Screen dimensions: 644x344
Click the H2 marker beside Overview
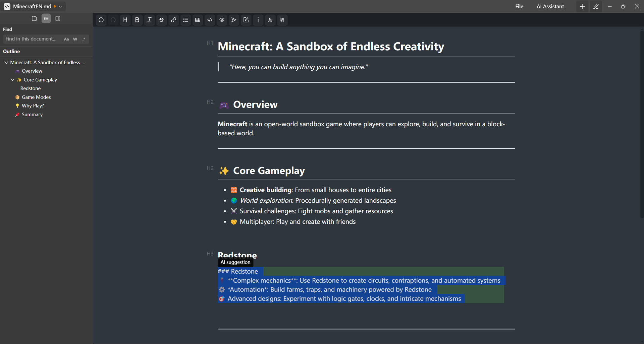[x=210, y=102]
